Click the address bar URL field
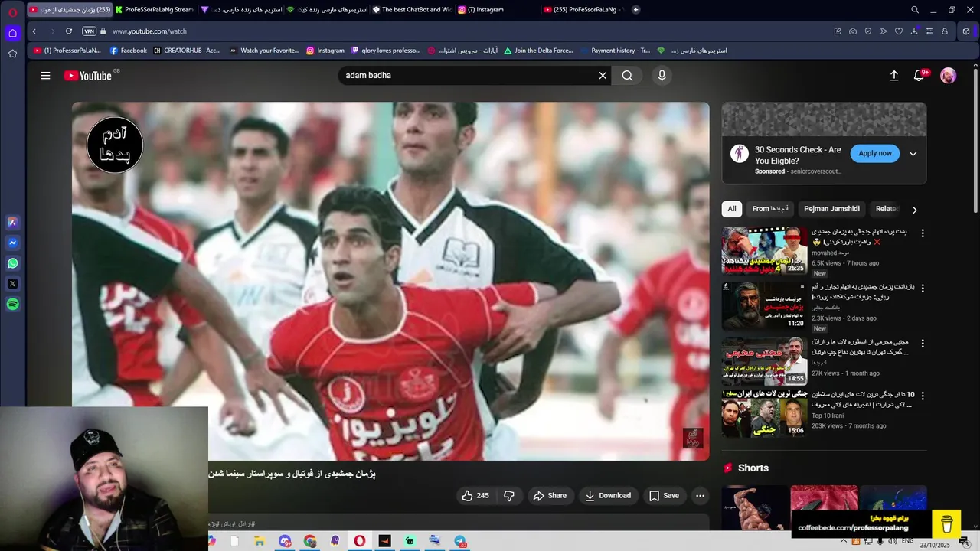Image resolution: width=980 pixels, height=551 pixels. 459,31
